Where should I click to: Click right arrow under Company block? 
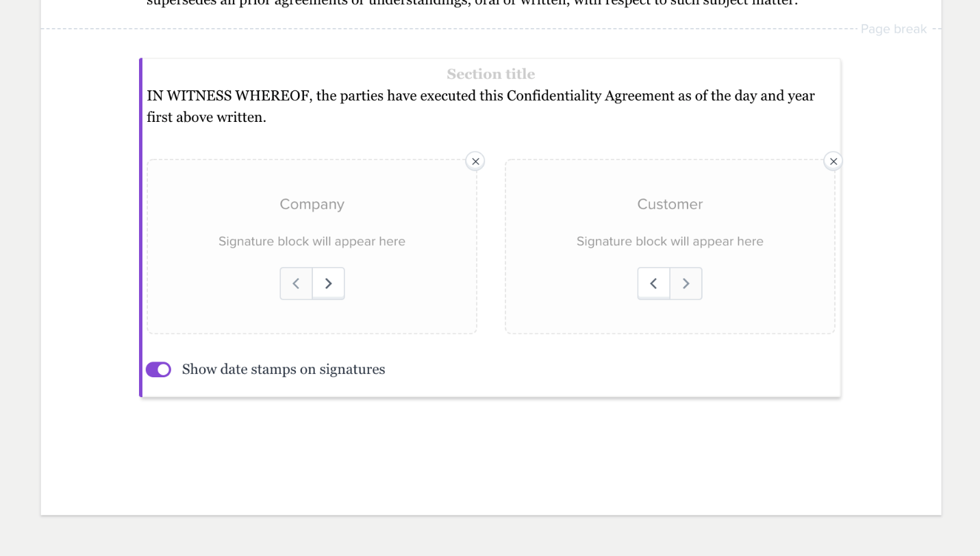329,283
